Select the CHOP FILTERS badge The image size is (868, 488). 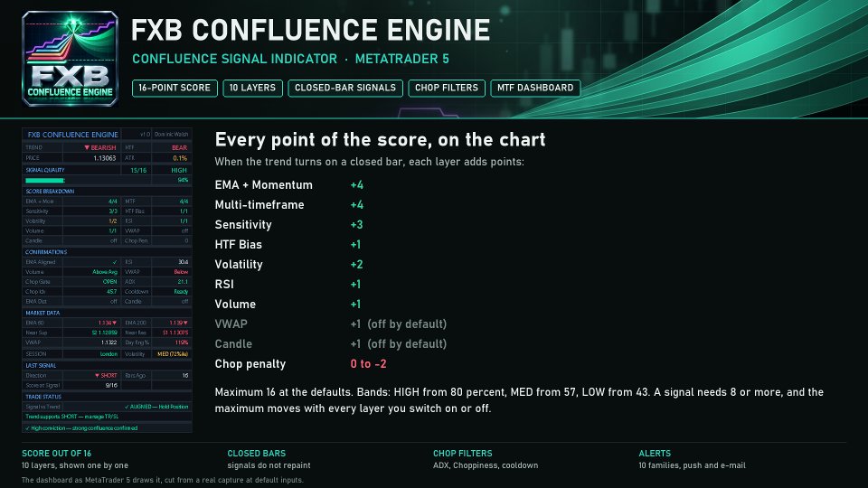click(446, 88)
